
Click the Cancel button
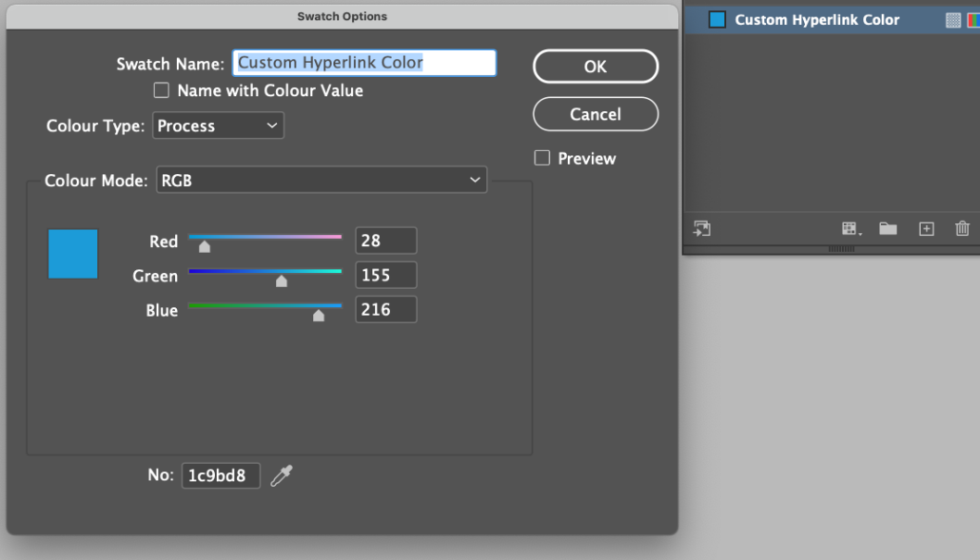(595, 114)
